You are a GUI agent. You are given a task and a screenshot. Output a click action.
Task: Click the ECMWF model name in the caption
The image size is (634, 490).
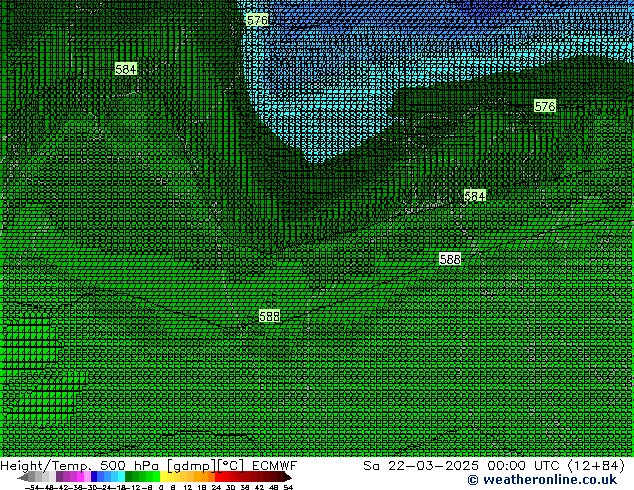pos(275,466)
